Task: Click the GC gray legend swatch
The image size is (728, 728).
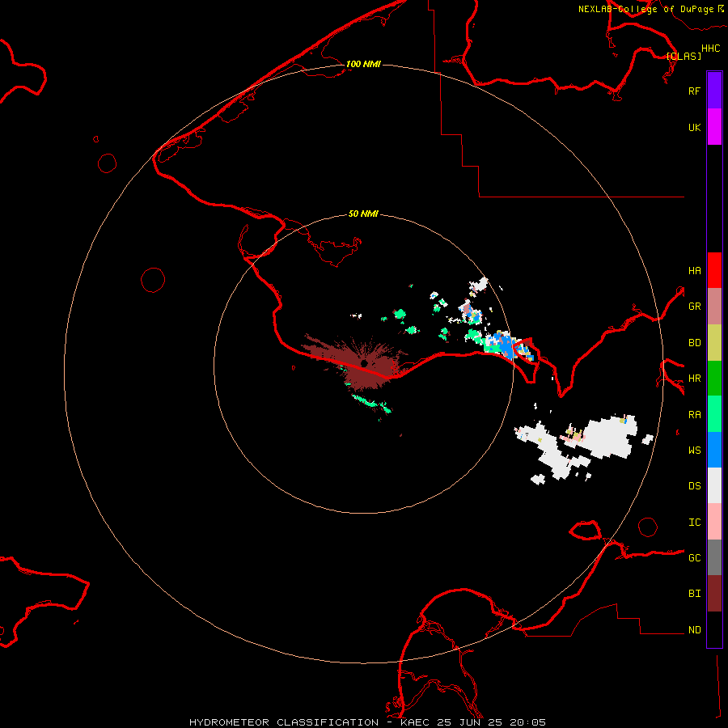Action: (714, 557)
